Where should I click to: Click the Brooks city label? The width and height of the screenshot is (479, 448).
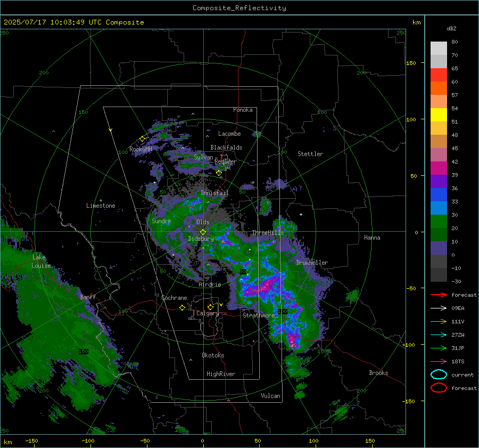[x=378, y=373]
